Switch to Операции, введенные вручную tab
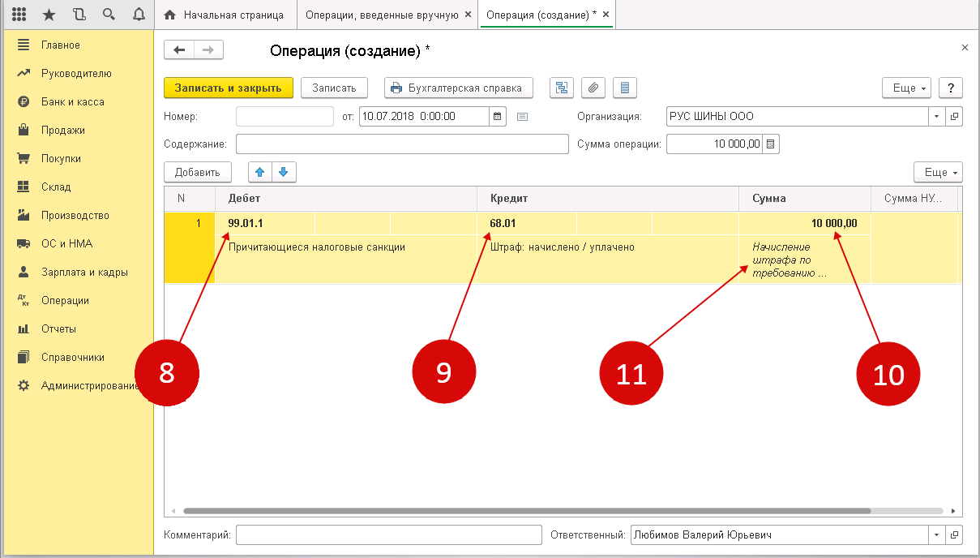Viewport: 980px width, 558px height. (x=387, y=15)
